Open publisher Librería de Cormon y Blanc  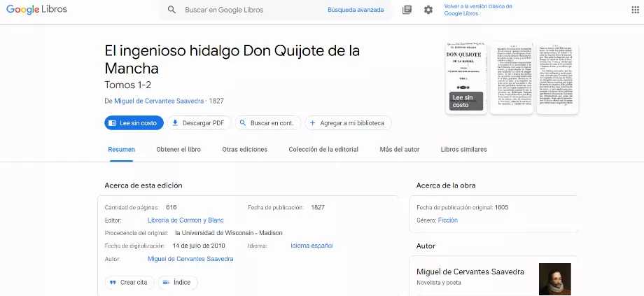tap(185, 220)
